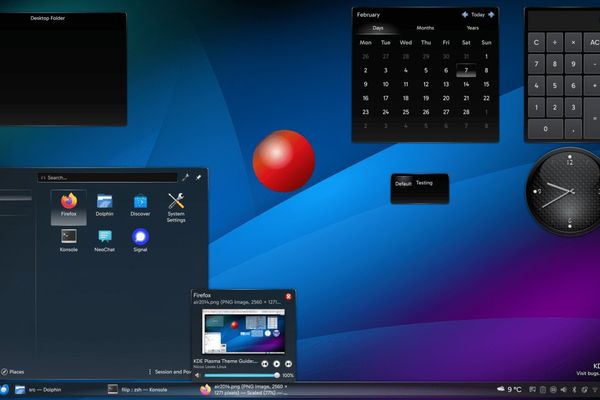Open the NeoChat app icon
The height and width of the screenshot is (400, 600).
tap(104, 240)
